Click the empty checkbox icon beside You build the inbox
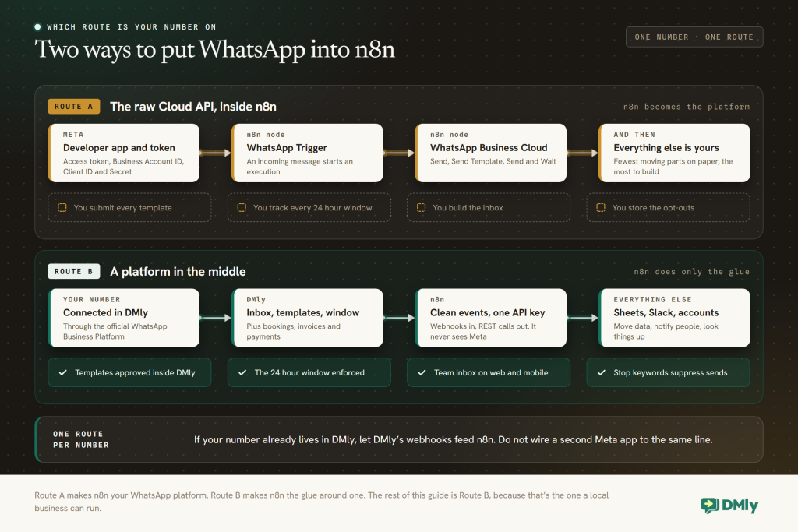Viewport: 798px width, 532px height. (422, 207)
